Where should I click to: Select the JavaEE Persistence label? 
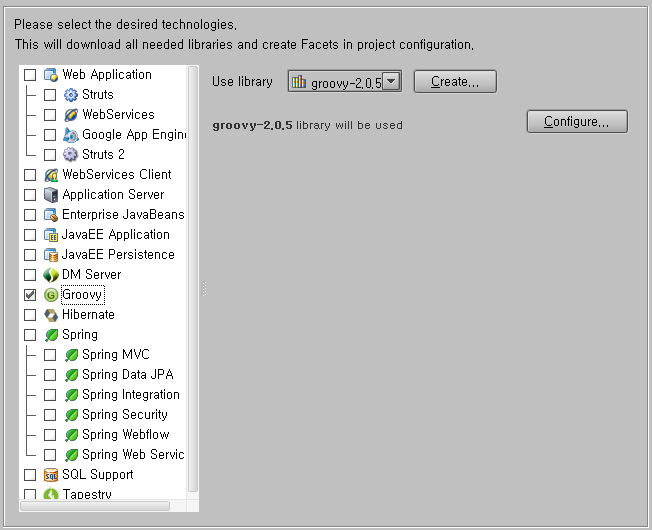tap(118, 254)
